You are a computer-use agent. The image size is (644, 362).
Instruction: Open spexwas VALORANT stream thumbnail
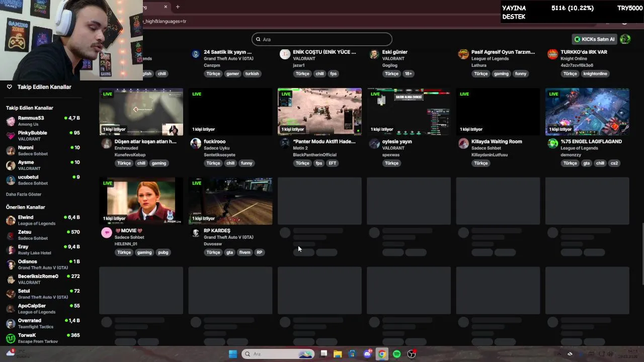(x=409, y=112)
